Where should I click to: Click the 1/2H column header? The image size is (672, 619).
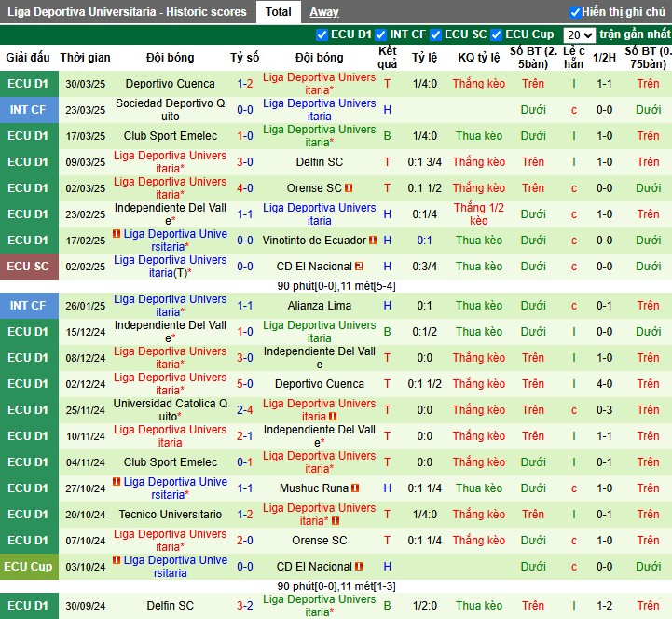pyautogui.click(x=604, y=58)
